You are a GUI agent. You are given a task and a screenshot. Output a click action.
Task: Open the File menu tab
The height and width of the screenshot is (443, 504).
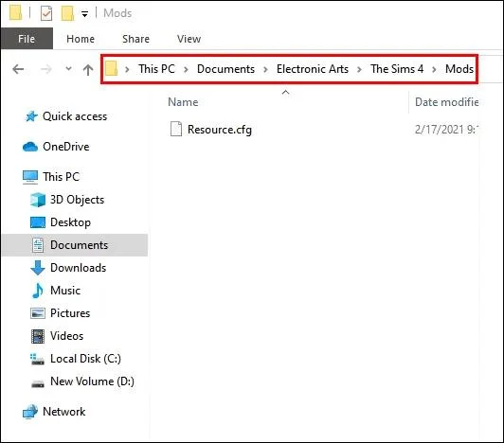27,39
